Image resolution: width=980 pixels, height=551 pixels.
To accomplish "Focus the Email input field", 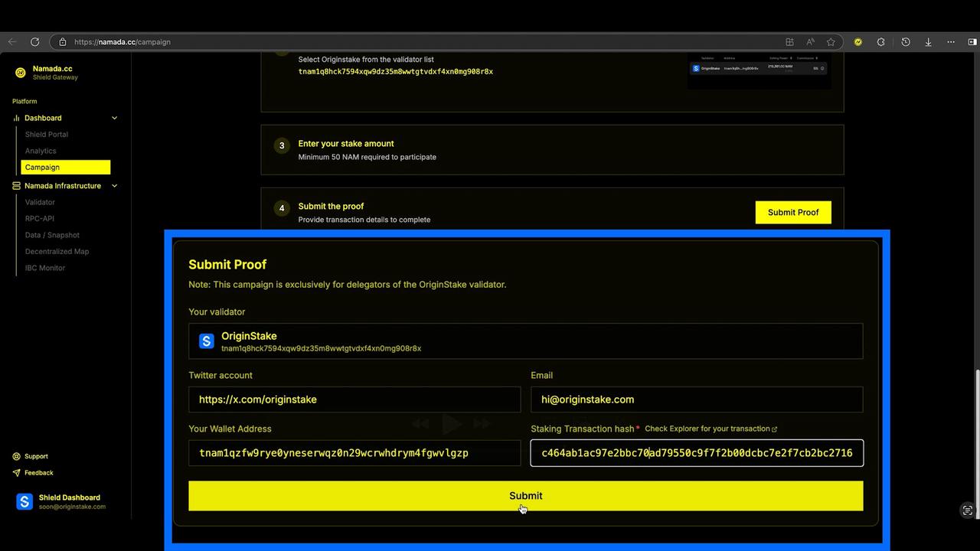I will click(697, 399).
